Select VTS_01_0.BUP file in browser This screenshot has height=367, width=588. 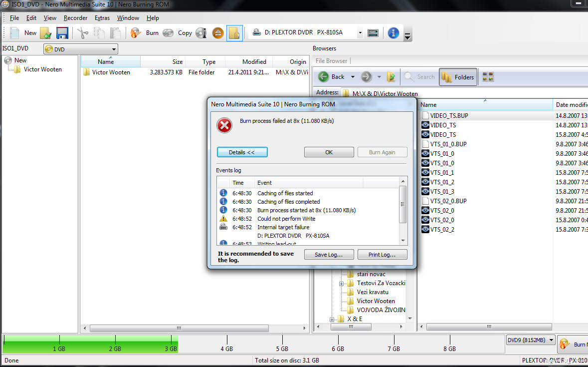[448, 144]
